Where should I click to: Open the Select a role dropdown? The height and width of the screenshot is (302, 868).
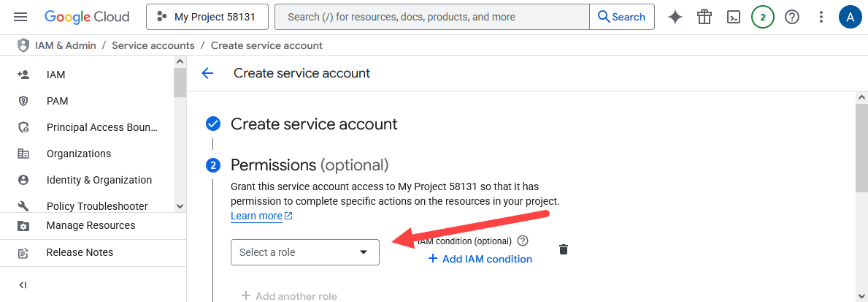pos(304,252)
